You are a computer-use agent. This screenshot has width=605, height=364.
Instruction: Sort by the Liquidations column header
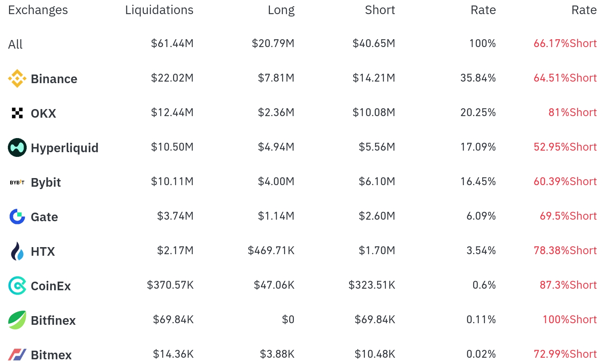pos(159,10)
